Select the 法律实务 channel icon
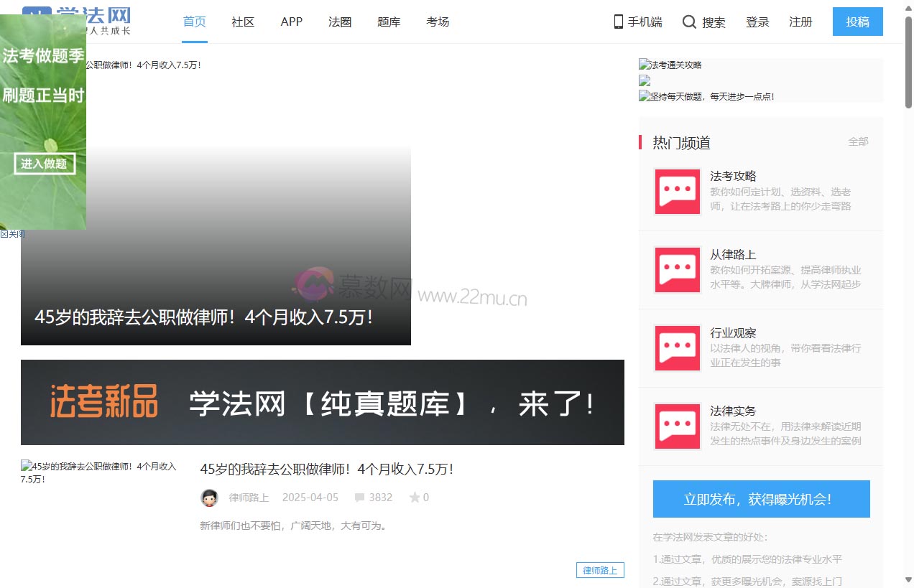This screenshot has width=914, height=588. (x=676, y=426)
